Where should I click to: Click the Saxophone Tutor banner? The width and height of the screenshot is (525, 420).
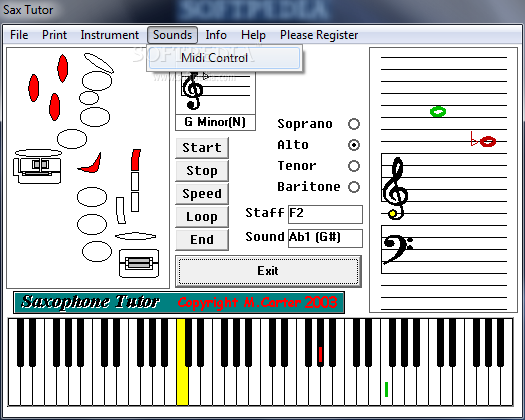click(x=179, y=302)
